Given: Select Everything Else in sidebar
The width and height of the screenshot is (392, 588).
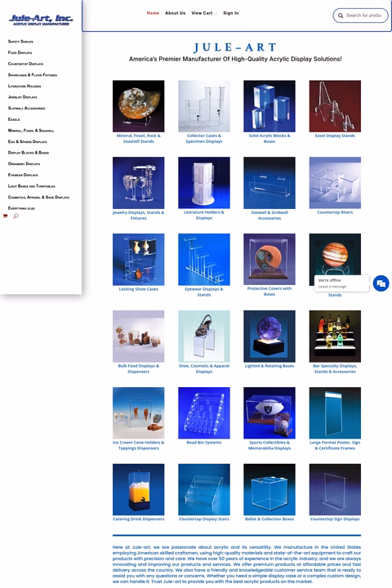Looking at the screenshot, I should (21, 208).
